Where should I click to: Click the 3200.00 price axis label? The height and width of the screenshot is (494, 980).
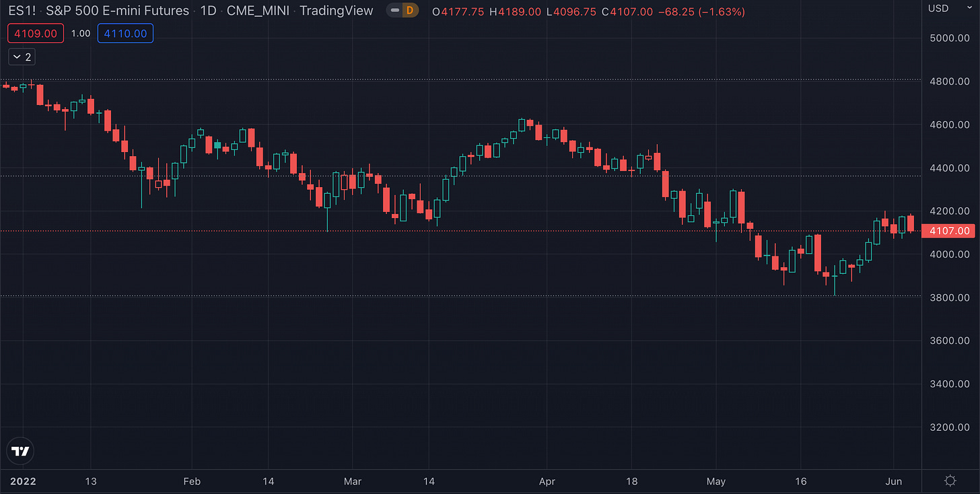tap(950, 427)
